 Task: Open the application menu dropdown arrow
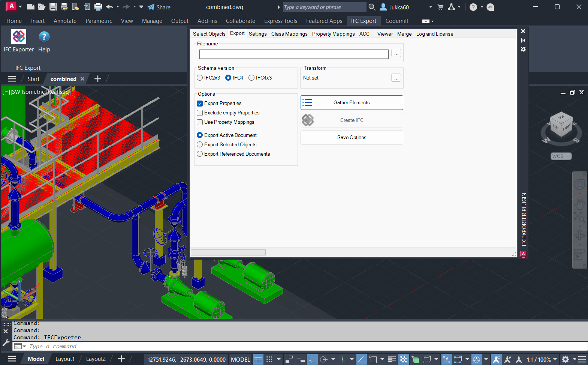tap(20, 7)
